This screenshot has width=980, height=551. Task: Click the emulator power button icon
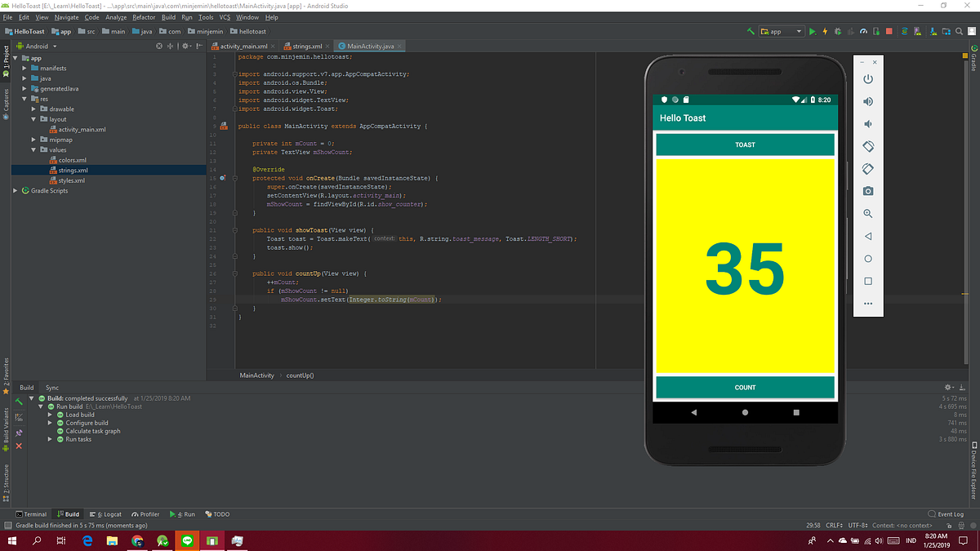pos(867,79)
